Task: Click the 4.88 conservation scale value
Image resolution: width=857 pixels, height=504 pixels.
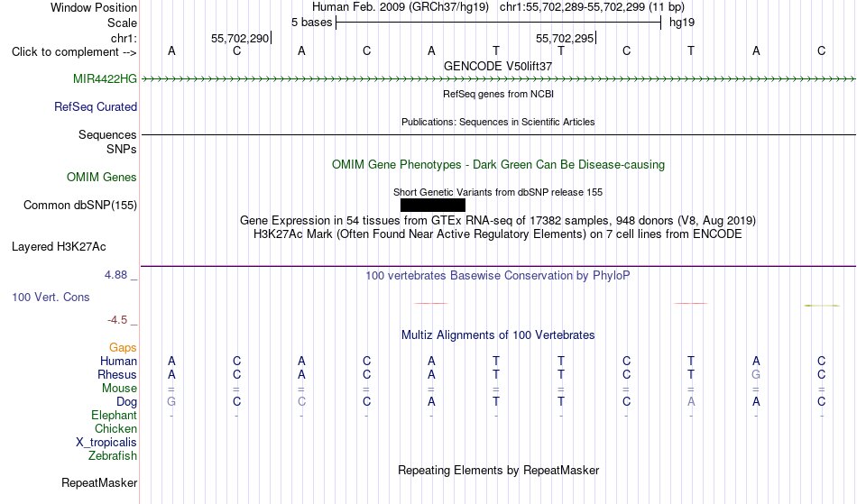Action: pos(115,275)
